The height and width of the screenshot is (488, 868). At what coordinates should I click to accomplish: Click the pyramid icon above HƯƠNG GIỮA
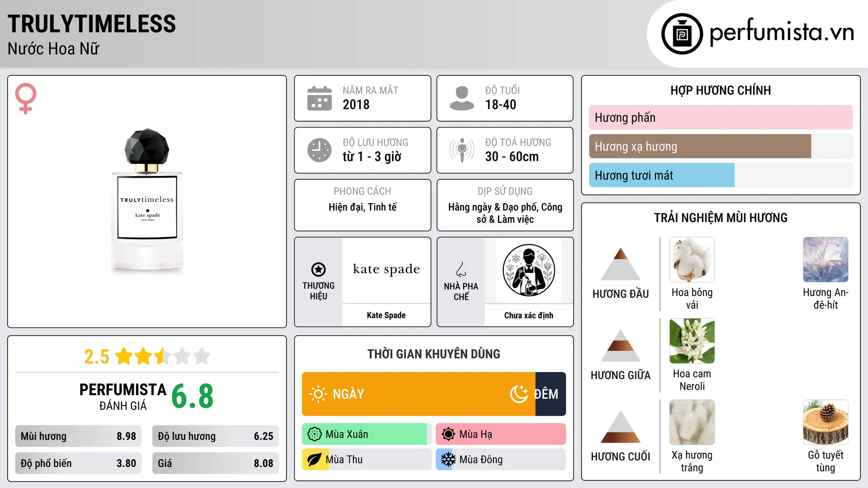(620, 345)
